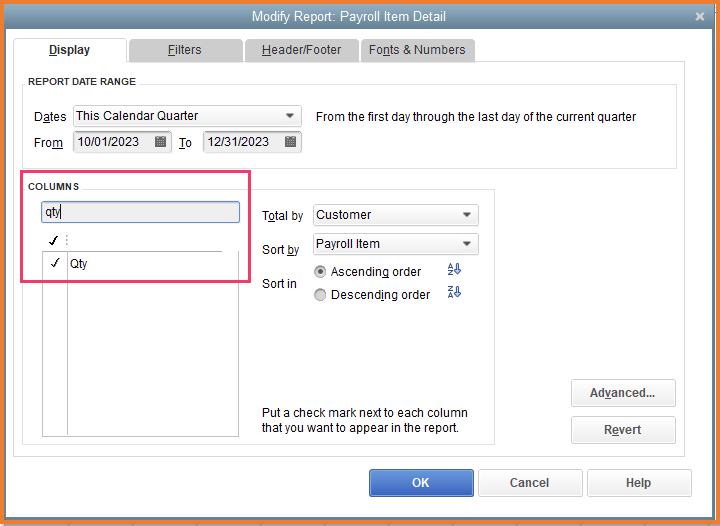Open the Header/Footer tab

coord(301,50)
